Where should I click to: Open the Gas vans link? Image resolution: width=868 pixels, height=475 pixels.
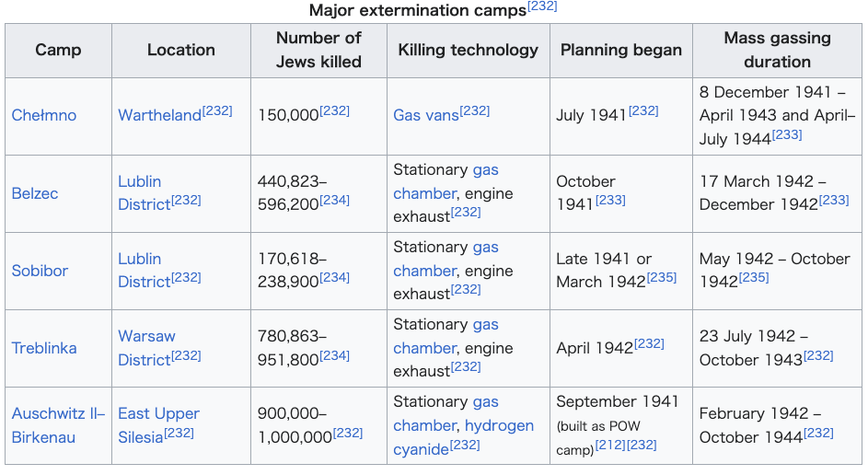coord(426,115)
